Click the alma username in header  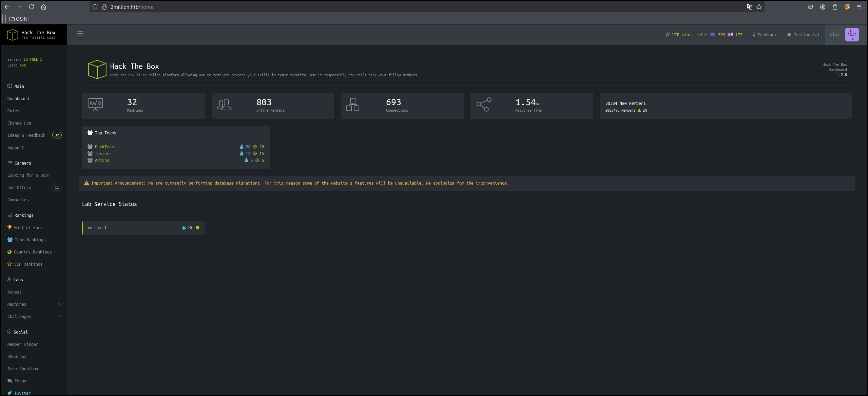click(834, 35)
